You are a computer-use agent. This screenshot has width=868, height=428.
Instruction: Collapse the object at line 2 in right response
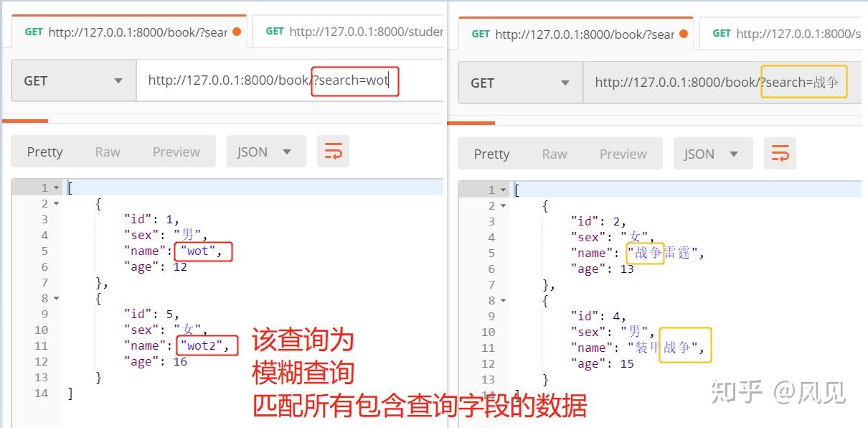(x=502, y=205)
